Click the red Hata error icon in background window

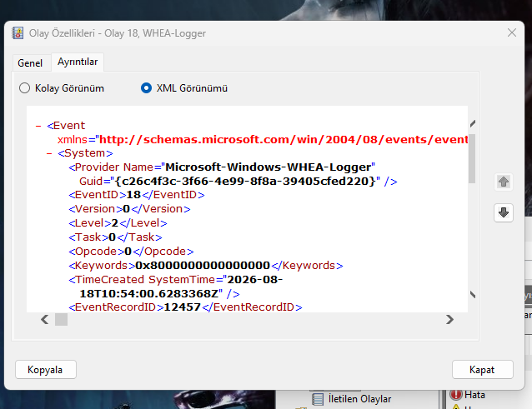455,395
